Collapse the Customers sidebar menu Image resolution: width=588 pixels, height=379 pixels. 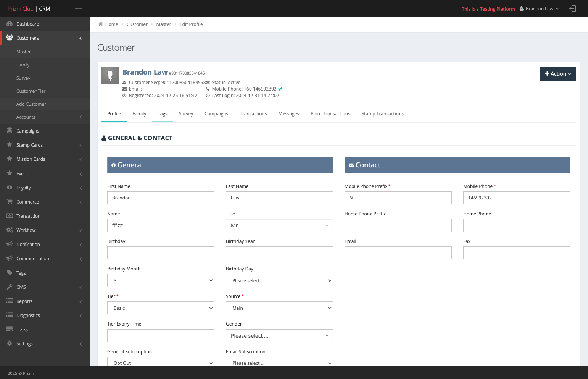tap(81, 38)
